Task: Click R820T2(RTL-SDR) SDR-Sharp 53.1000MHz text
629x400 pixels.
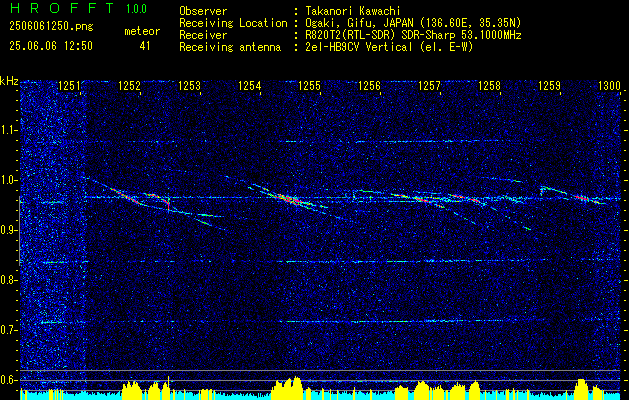Action: pos(412,35)
